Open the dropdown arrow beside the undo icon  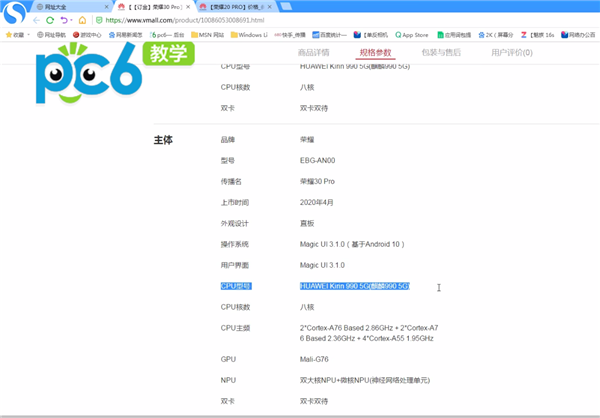(x=71, y=20)
